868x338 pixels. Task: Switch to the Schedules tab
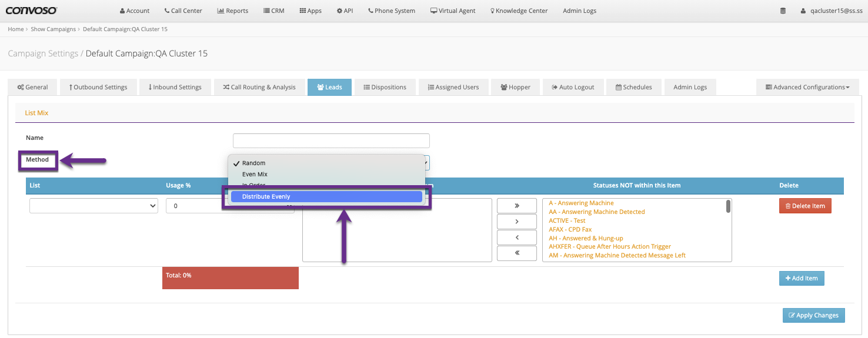click(x=633, y=87)
